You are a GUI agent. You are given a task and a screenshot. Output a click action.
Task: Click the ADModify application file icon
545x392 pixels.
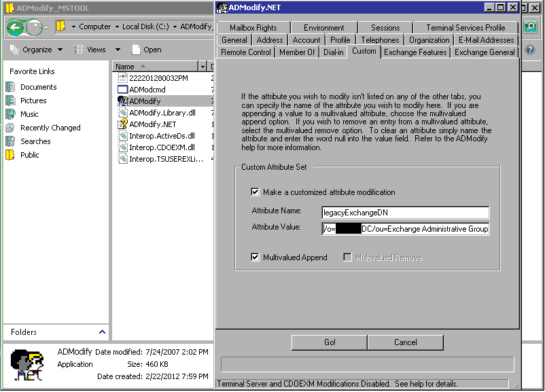point(123,101)
